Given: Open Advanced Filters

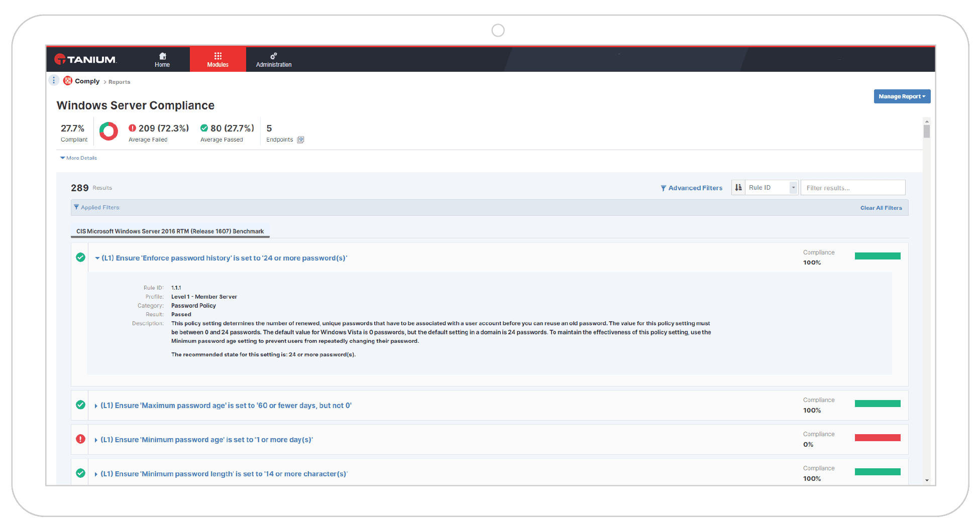Looking at the screenshot, I should [691, 188].
